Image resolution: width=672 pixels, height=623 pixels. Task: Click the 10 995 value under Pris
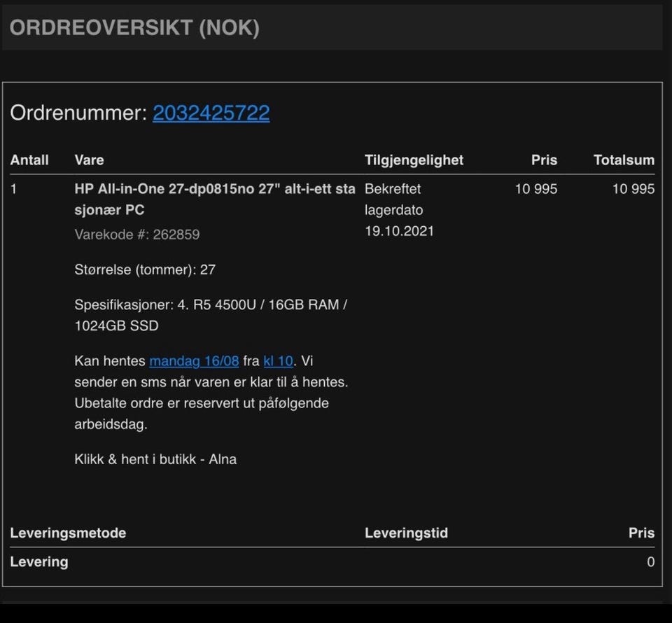point(535,189)
